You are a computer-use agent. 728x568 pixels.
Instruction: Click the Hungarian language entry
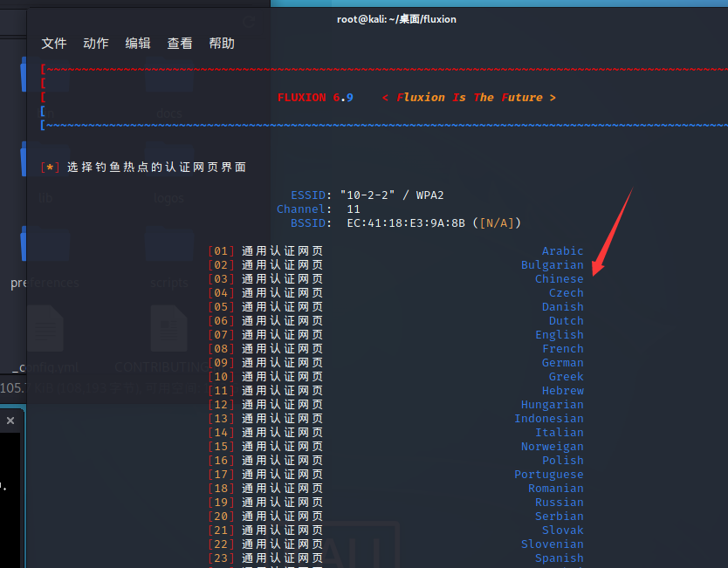[x=552, y=404]
